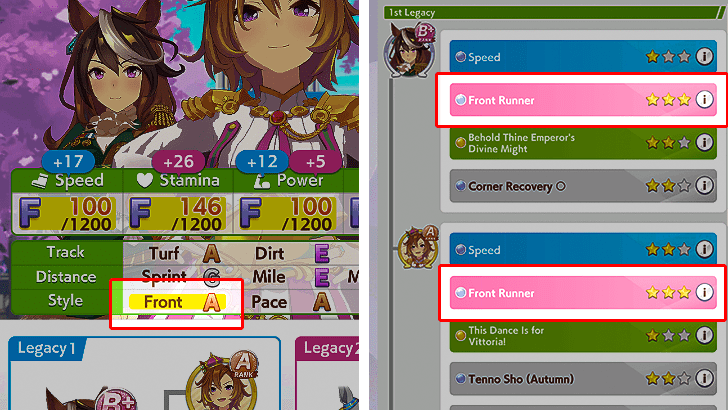Image resolution: width=728 pixels, height=410 pixels.
Task: Select the first Front Runner pink spark
Action: tap(583, 100)
